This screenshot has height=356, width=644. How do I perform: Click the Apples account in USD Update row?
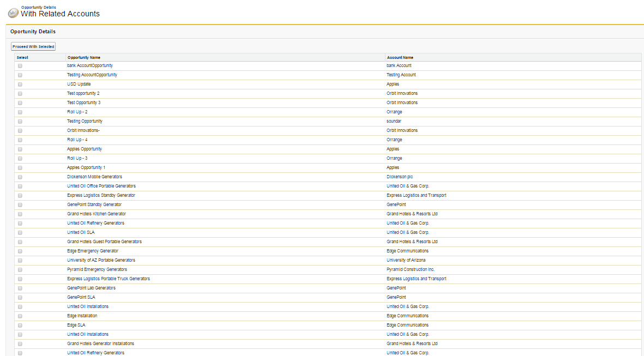[x=393, y=84]
